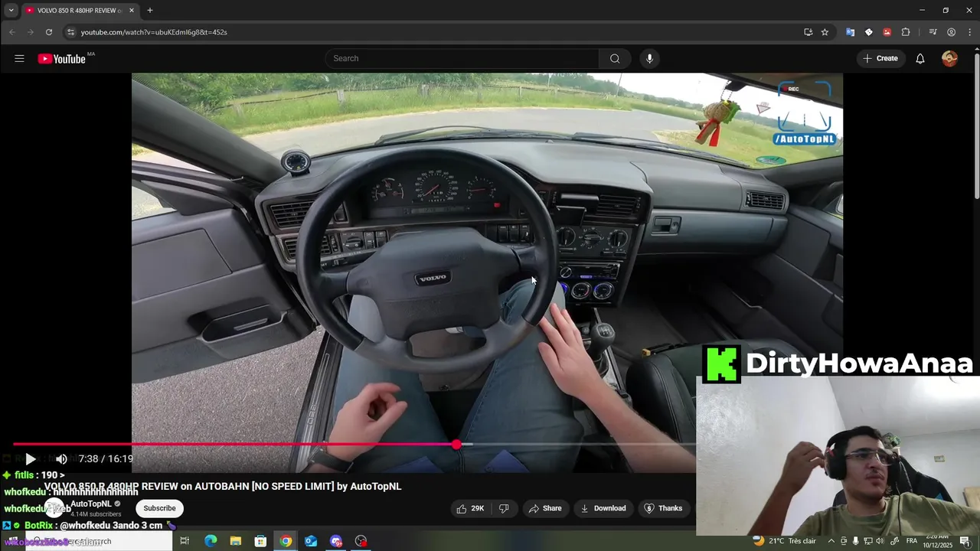The width and height of the screenshot is (980, 551).
Task: Open the taskbar clock and date
Action: (936, 541)
